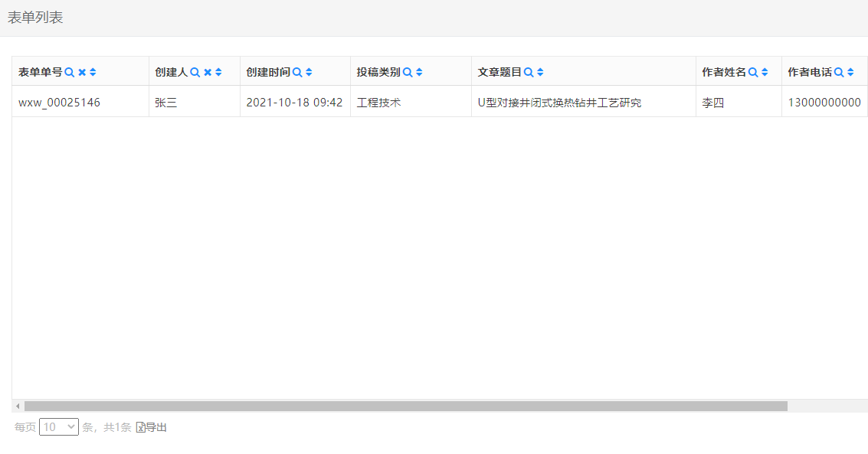The height and width of the screenshot is (454, 868).
Task: Click the 共1条 record count text
Action: 117,427
